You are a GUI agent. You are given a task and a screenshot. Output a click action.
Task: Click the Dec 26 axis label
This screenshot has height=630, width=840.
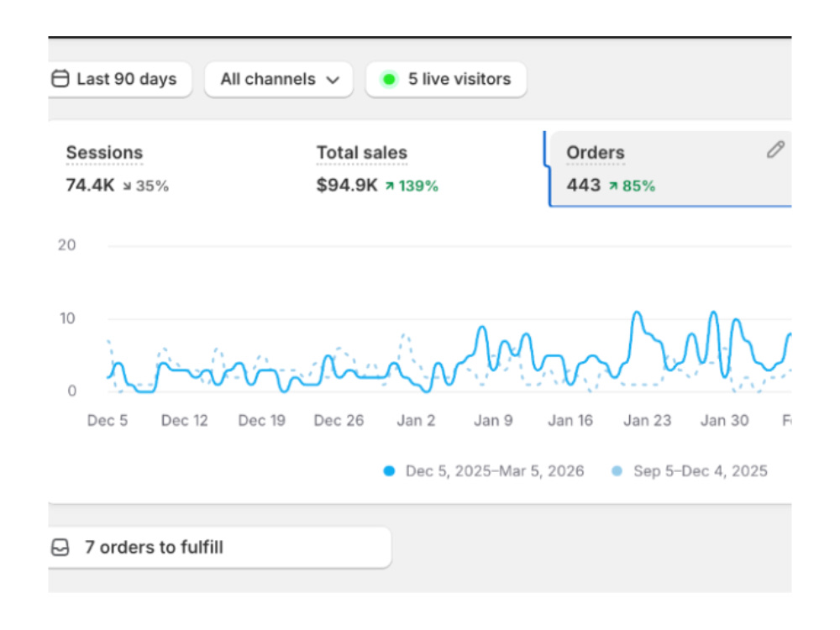click(x=339, y=421)
